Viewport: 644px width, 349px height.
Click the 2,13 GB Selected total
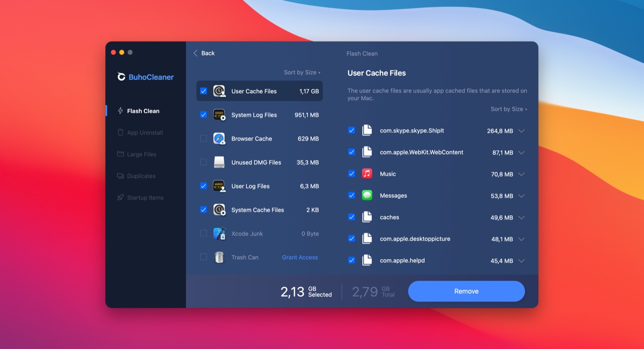pos(306,292)
